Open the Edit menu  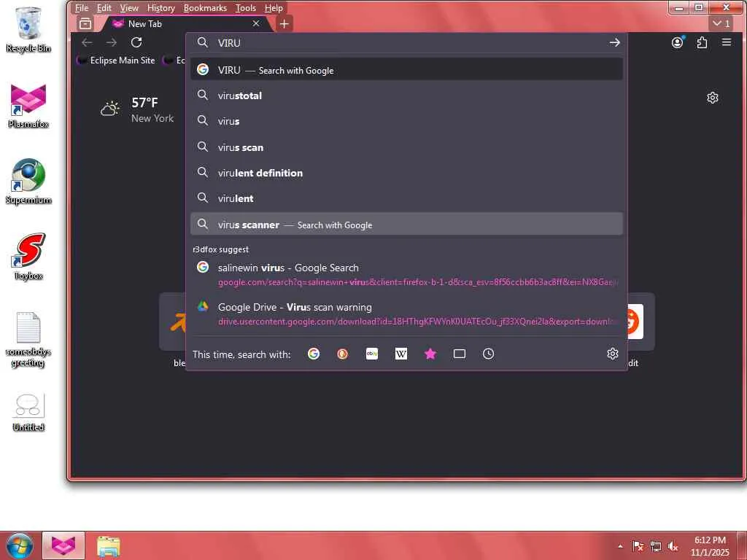click(104, 8)
